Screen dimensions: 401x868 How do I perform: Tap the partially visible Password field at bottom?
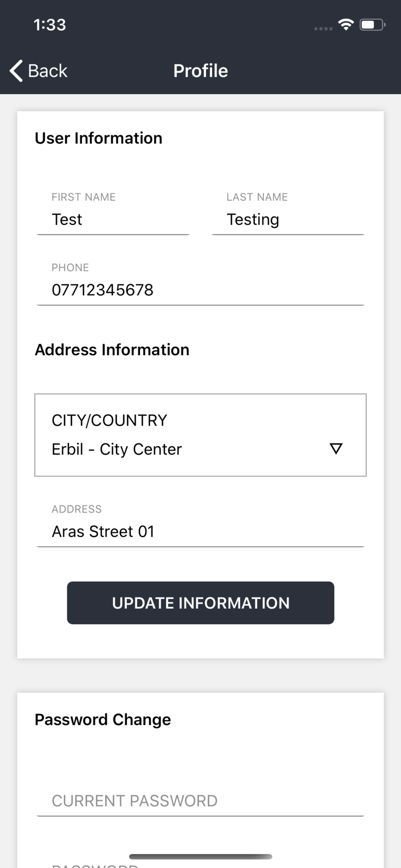coord(200,865)
